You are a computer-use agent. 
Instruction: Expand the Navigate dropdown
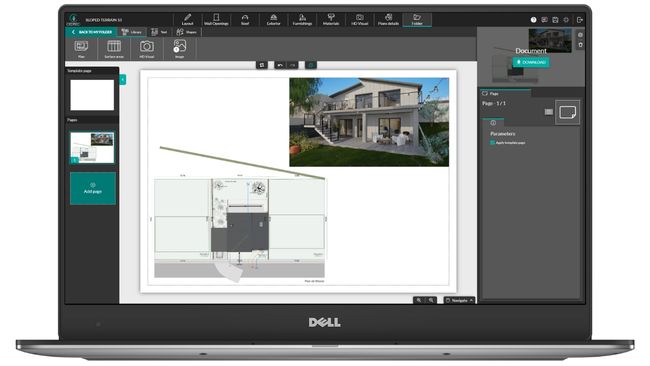(x=459, y=300)
